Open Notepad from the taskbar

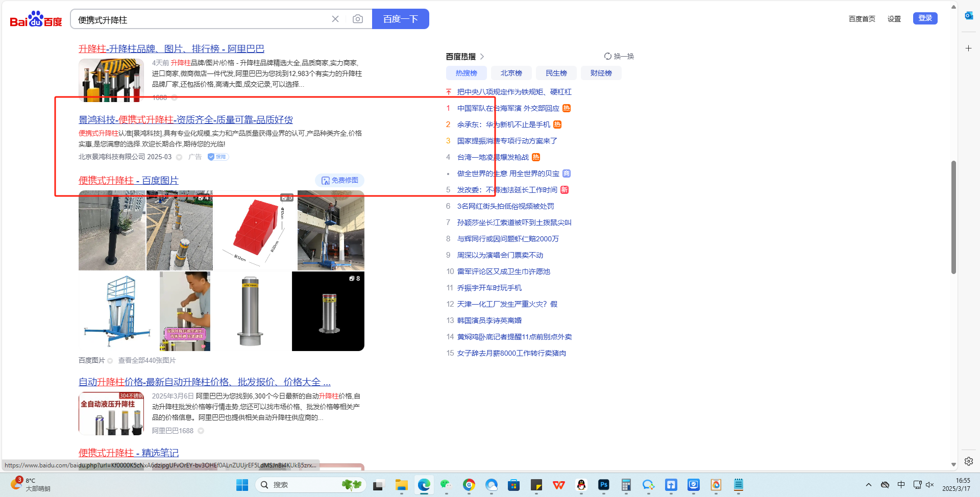[x=738, y=485]
